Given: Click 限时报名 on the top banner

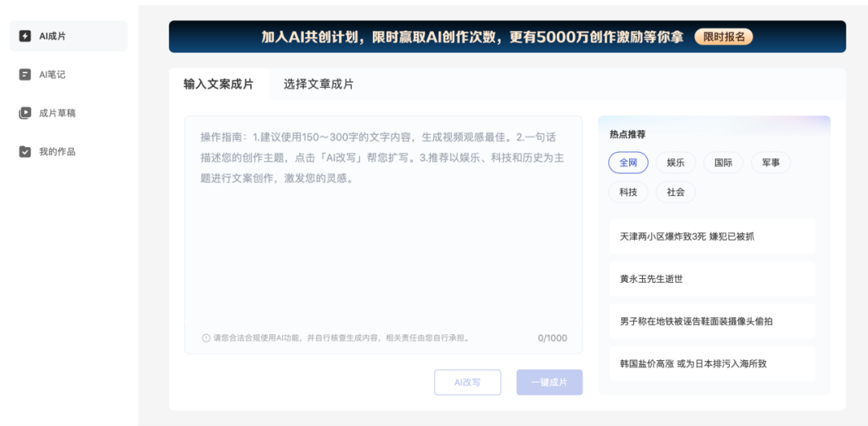Looking at the screenshot, I should (x=723, y=37).
